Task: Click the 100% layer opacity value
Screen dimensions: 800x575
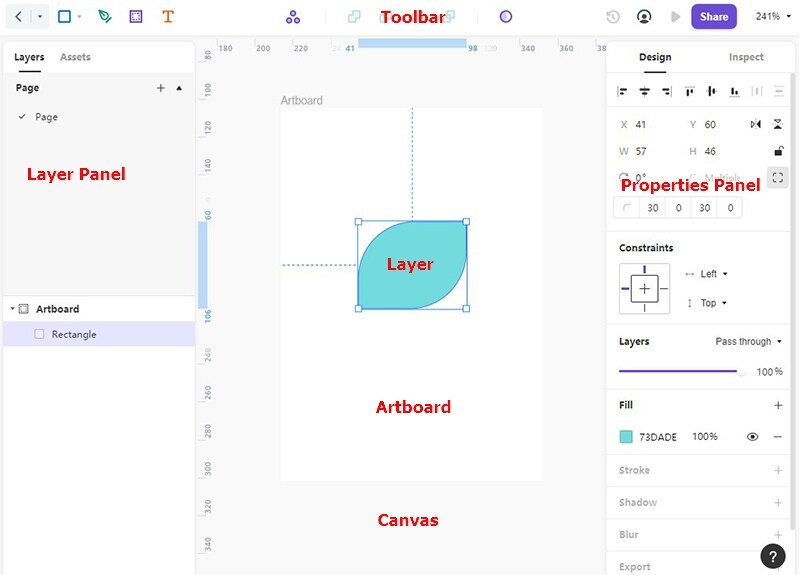Action: (x=769, y=372)
